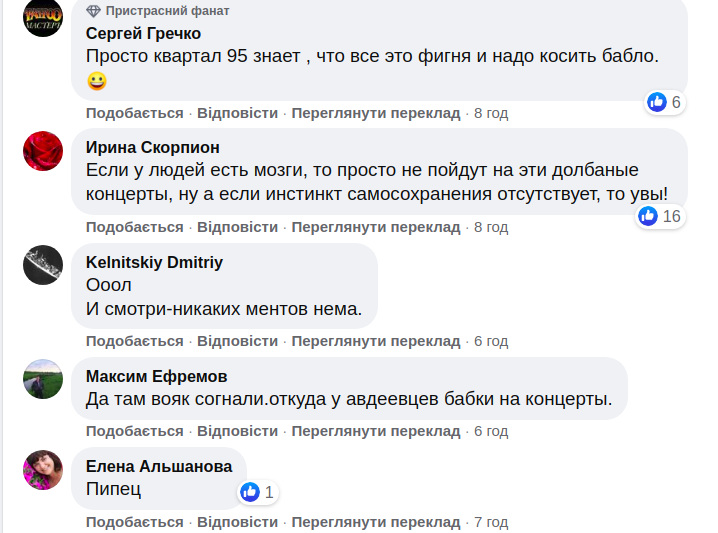This screenshot has height=533, width=718.
Task: View like reactions with count 16
Action: (x=660, y=216)
